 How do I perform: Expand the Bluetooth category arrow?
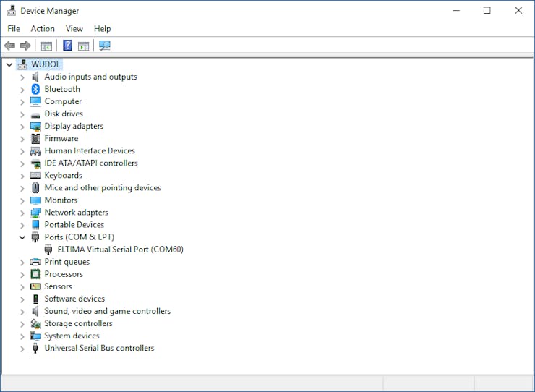pos(22,90)
